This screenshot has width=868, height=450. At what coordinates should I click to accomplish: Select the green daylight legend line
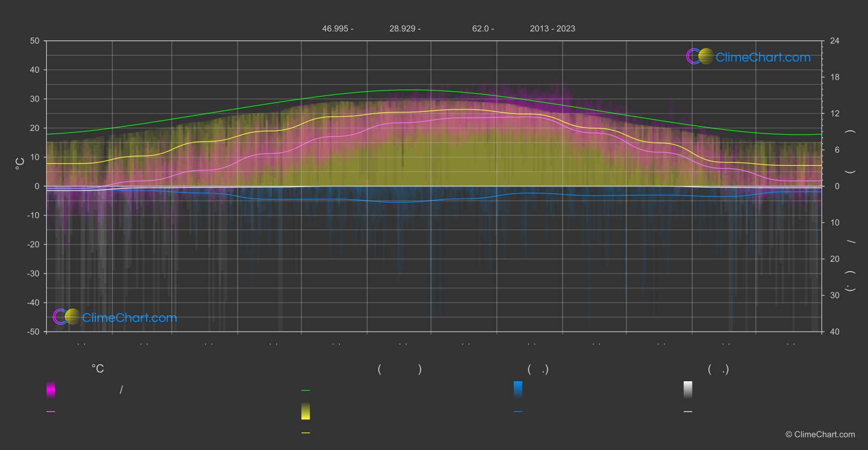coord(306,391)
